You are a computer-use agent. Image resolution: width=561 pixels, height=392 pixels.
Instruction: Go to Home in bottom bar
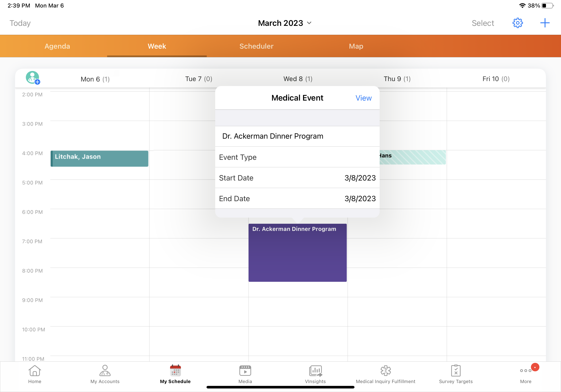tap(35, 374)
